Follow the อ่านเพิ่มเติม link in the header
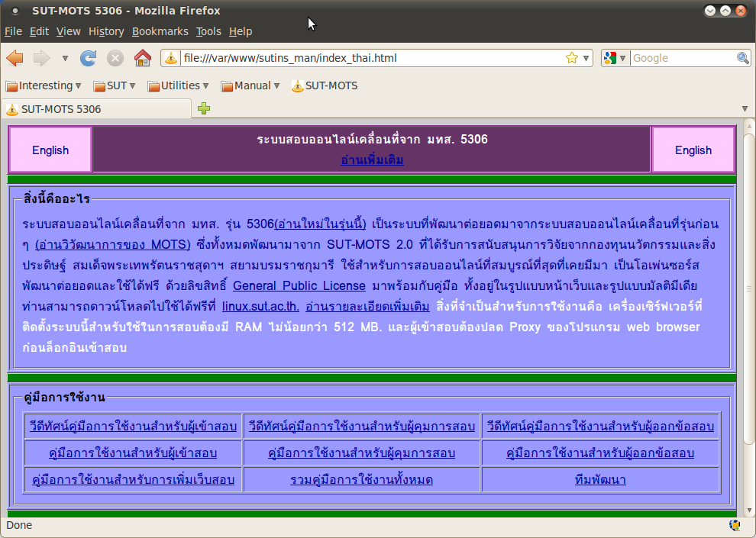The image size is (756, 538). pos(372,160)
